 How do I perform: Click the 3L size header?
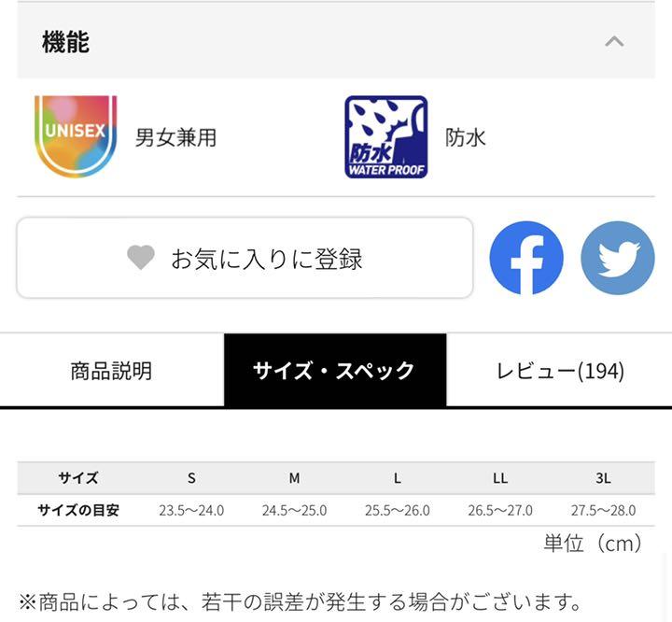(x=603, y=478)
